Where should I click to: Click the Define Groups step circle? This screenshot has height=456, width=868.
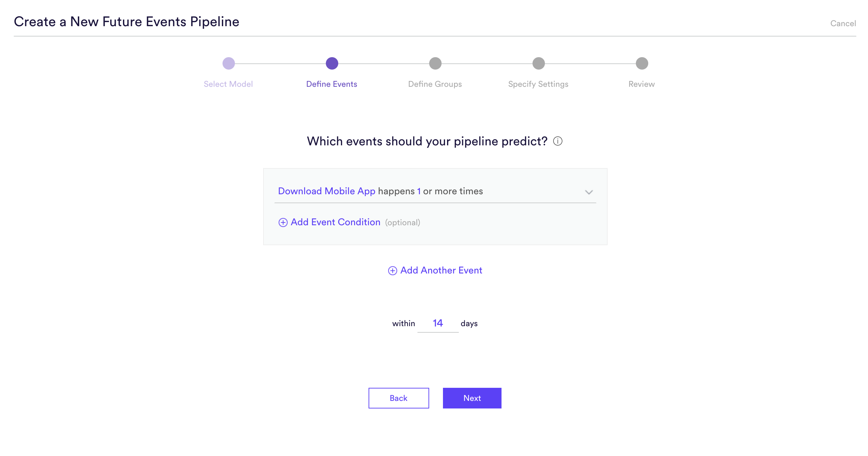435,63
